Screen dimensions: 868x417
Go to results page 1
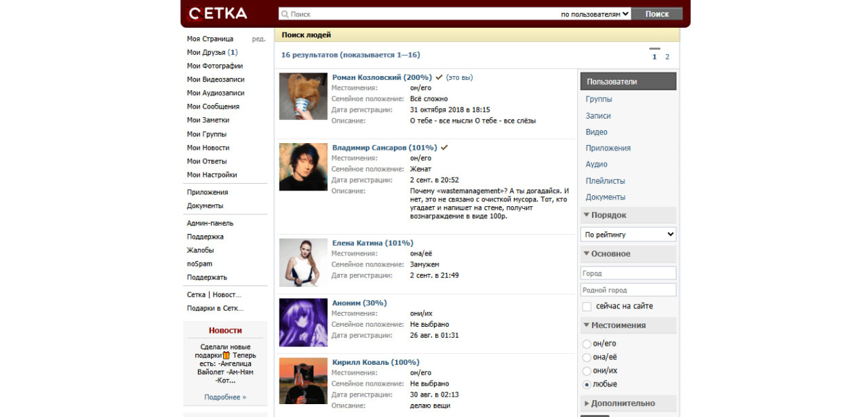click(x=654, y=57)
